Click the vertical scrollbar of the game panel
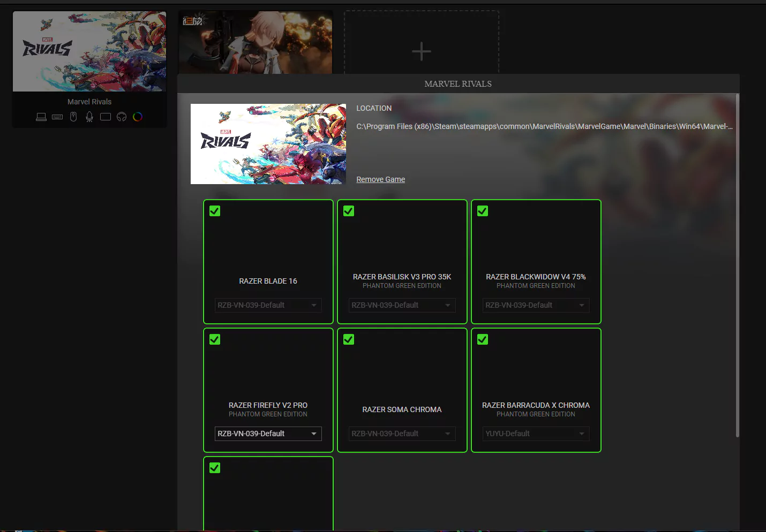The image size is (766, 532). (x=738, y=265)
